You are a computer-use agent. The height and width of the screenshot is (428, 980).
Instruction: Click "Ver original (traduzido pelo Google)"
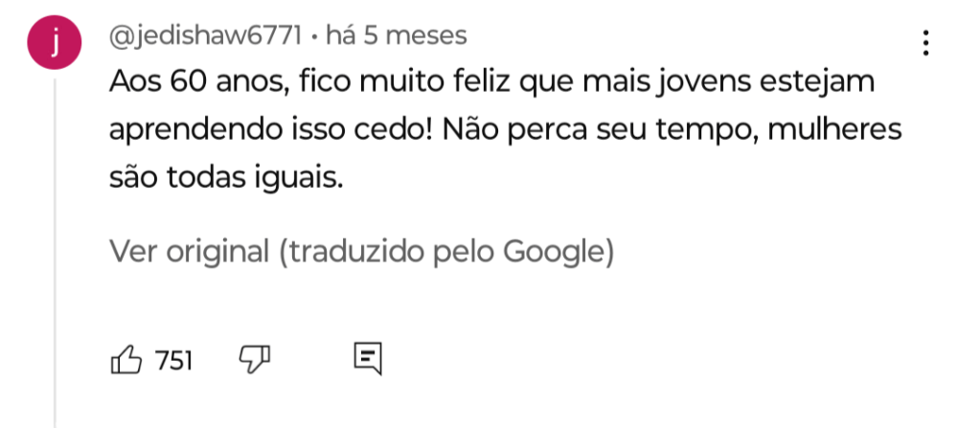click(x=360, y=252)
